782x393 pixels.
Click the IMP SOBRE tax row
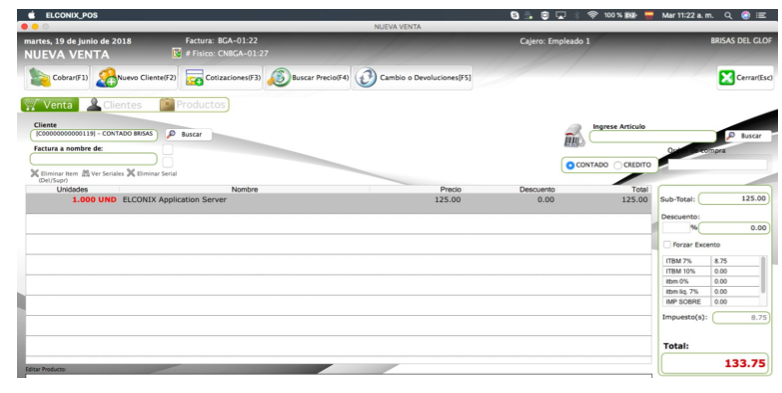coord(711,301)
